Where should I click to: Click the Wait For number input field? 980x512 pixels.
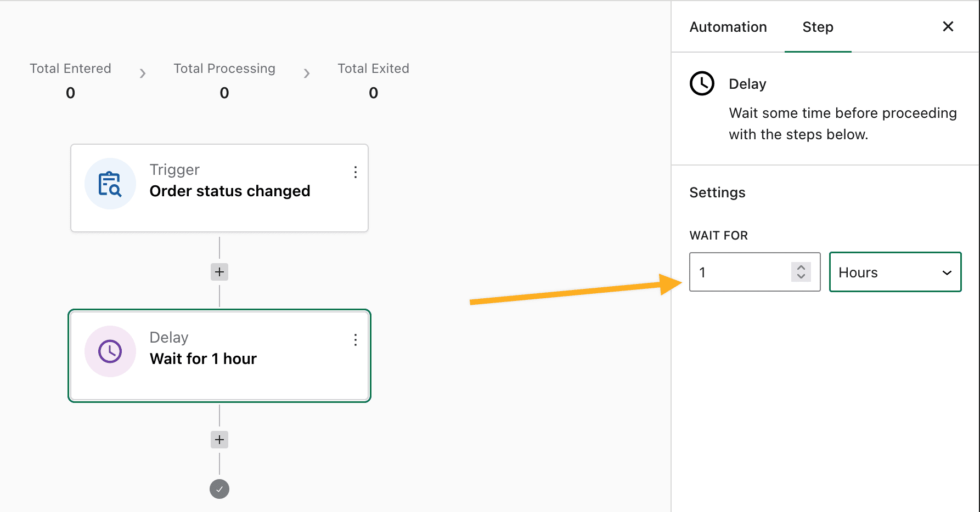755,272
